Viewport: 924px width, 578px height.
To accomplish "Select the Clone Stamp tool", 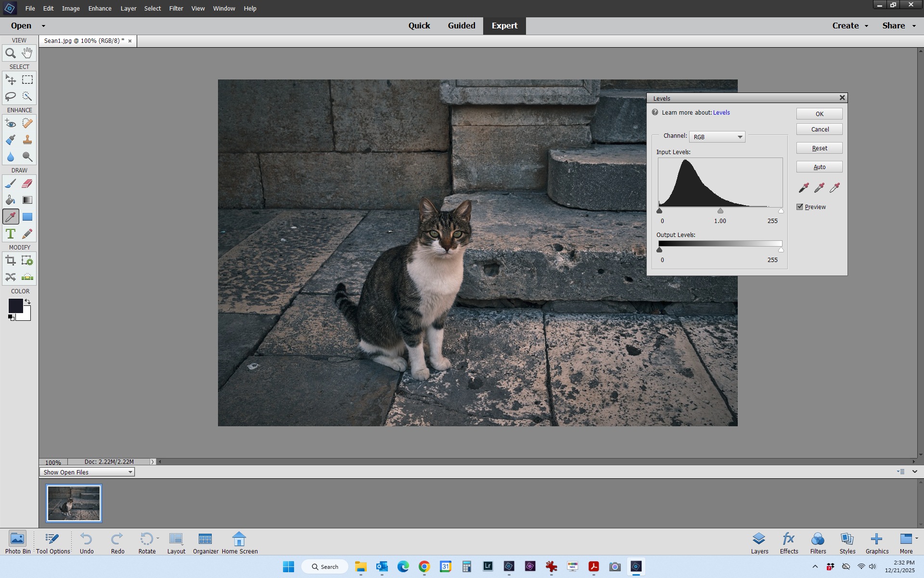I will pos(27,140).
